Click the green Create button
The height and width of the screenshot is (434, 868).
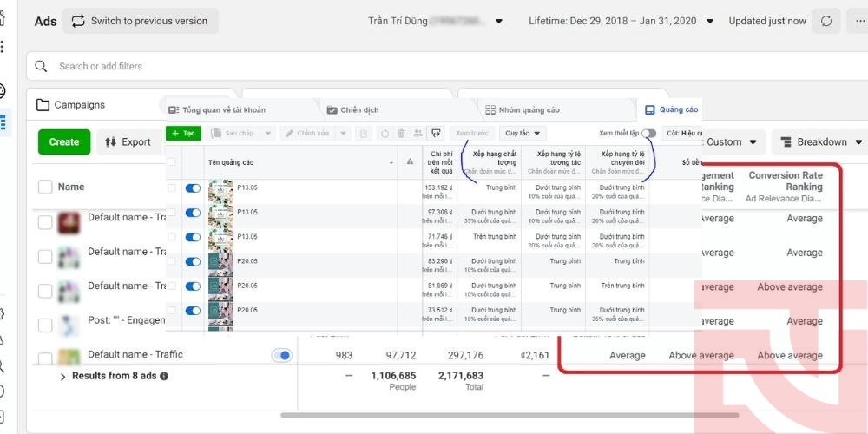point(63,142)
